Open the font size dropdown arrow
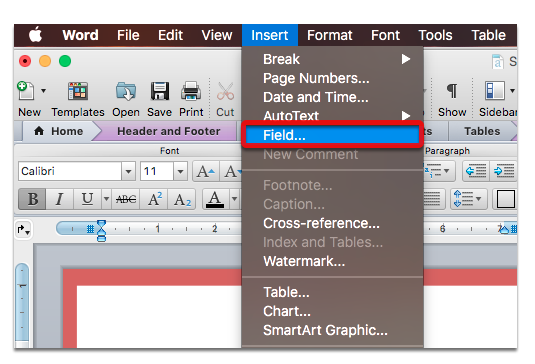535x364 pixels. pos(180,171)
